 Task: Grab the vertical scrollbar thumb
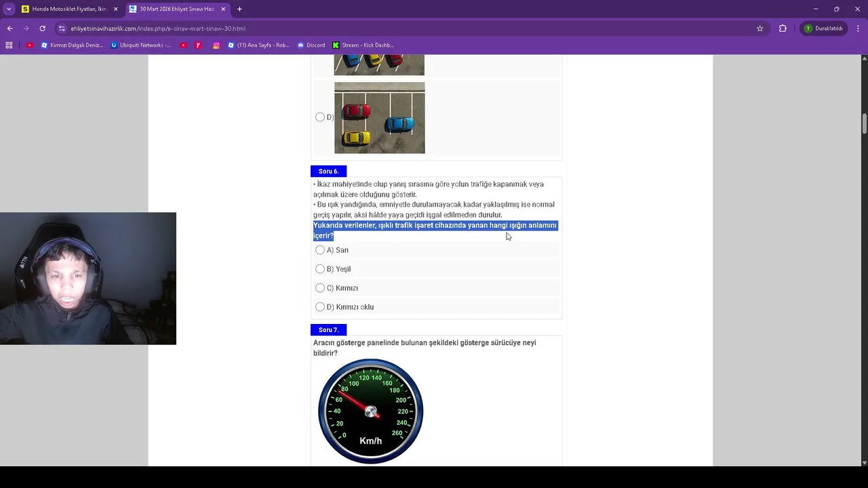(864, 124)
